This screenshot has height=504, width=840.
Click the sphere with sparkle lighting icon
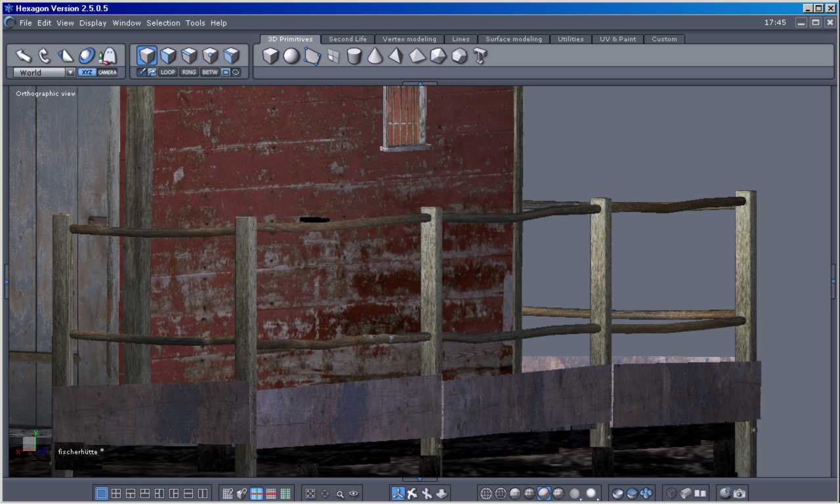(x=725, y=493)
